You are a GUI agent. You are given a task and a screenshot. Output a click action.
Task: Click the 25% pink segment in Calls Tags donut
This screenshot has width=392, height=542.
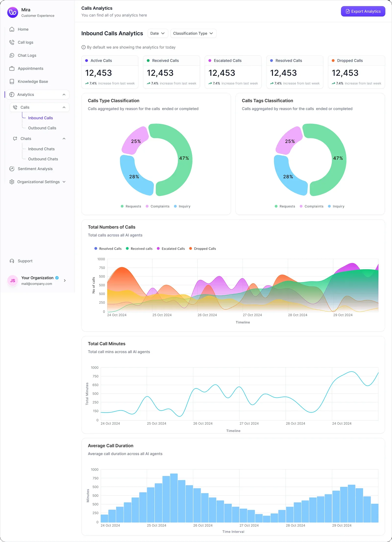(290, 141)
